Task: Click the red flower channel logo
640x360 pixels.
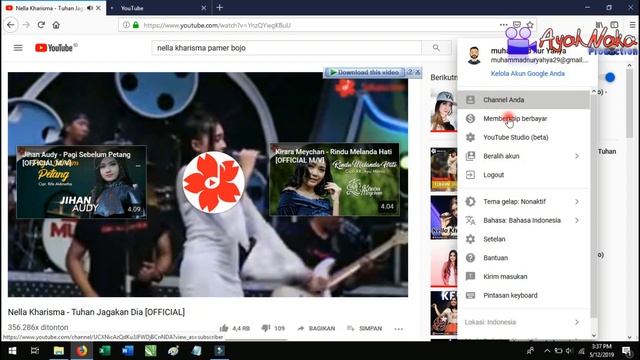Action: 213,182
